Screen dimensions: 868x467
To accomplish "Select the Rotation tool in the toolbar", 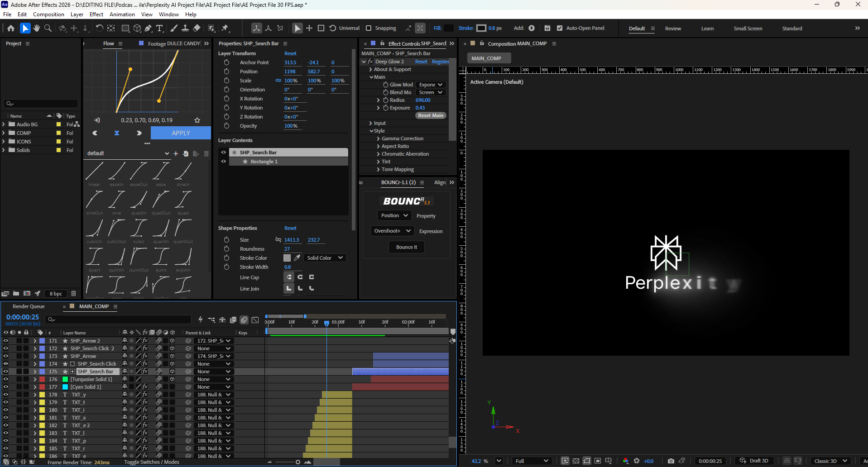I will tap(99, 28).
